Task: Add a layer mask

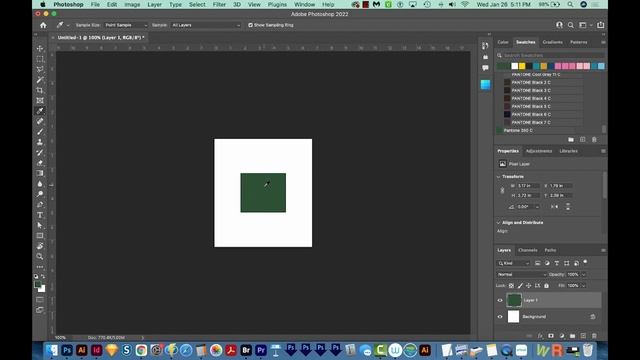Action: [x=551, y=336]
